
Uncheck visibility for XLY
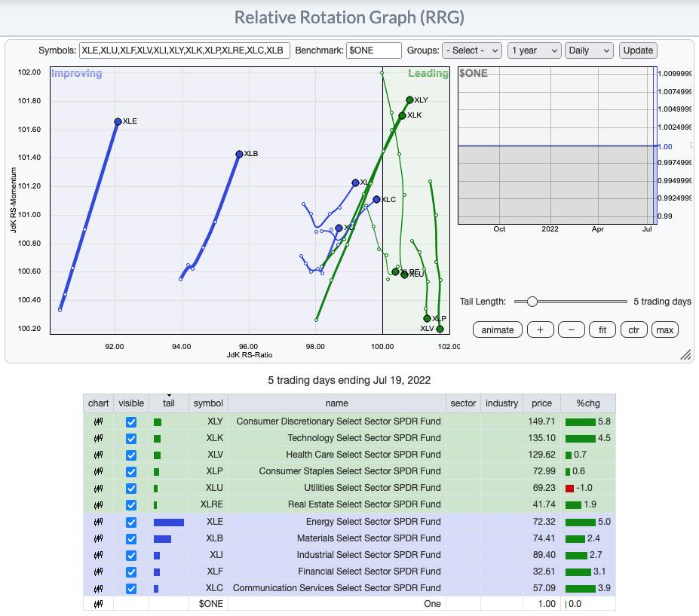click(131, 421)
